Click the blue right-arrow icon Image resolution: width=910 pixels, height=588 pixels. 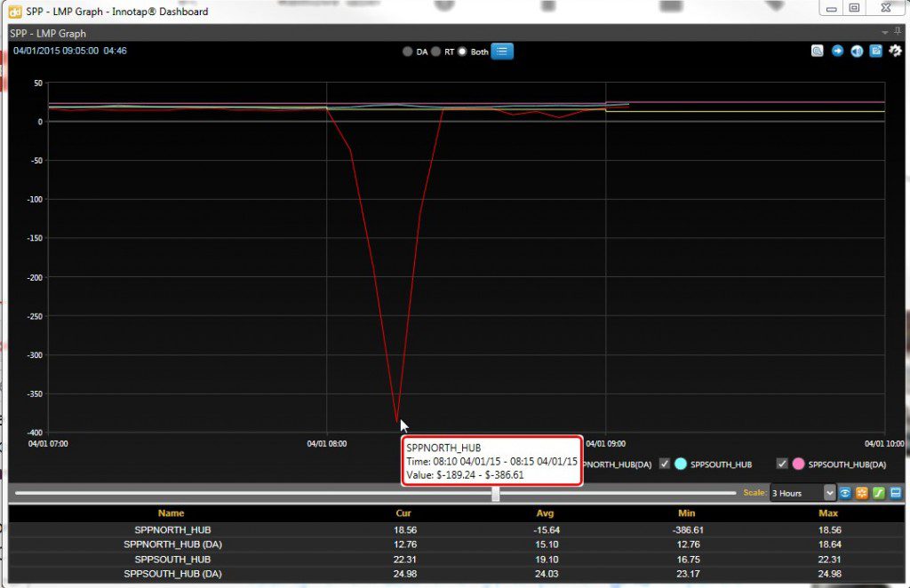pos(837,51)
